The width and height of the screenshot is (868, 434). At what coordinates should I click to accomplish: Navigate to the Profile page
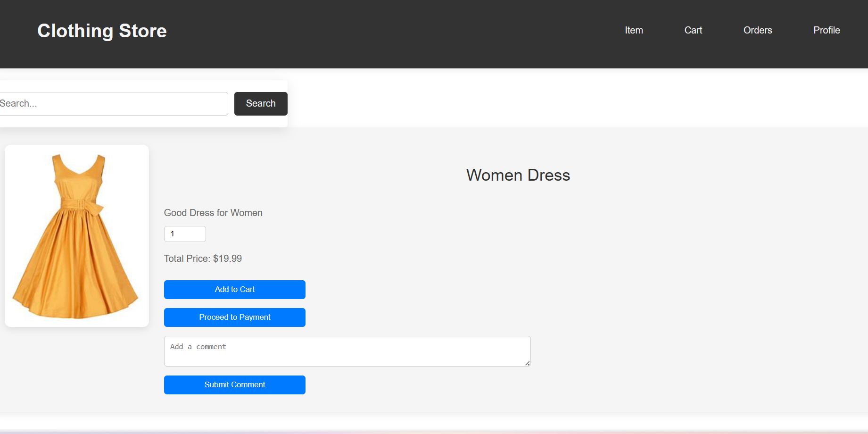pyautogui.click(x=827, y=30)
